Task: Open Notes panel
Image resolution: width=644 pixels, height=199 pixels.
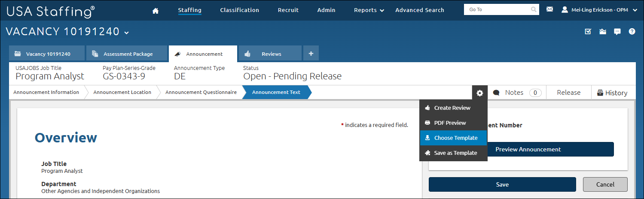Action: pos(517,92)
